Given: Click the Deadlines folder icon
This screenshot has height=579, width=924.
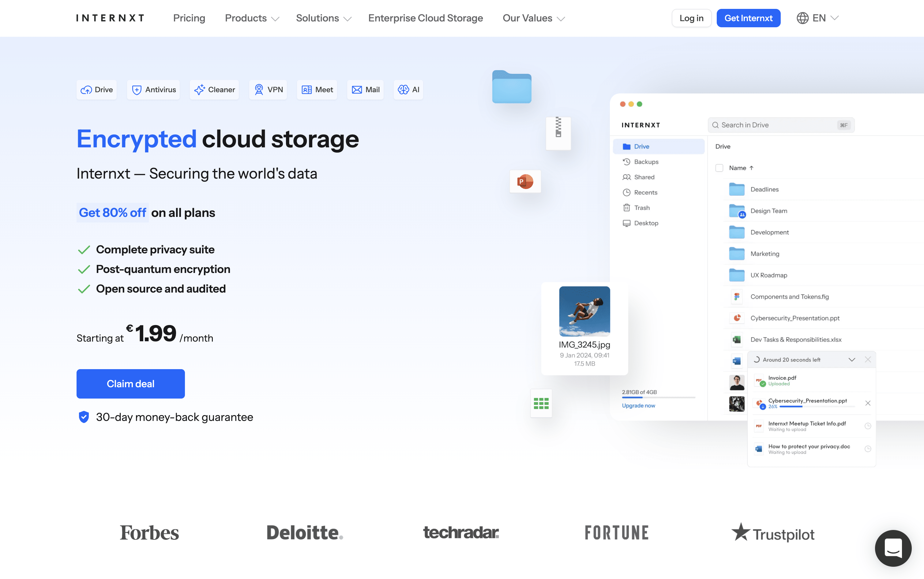Looking at the screenshot, I should click(x=737, y=189).
